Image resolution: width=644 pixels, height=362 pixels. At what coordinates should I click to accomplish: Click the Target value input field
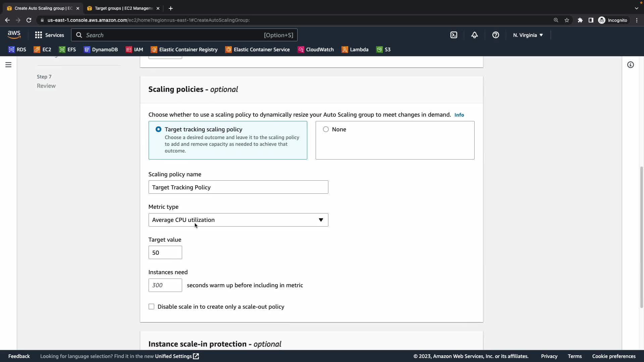tap(165, 252)
